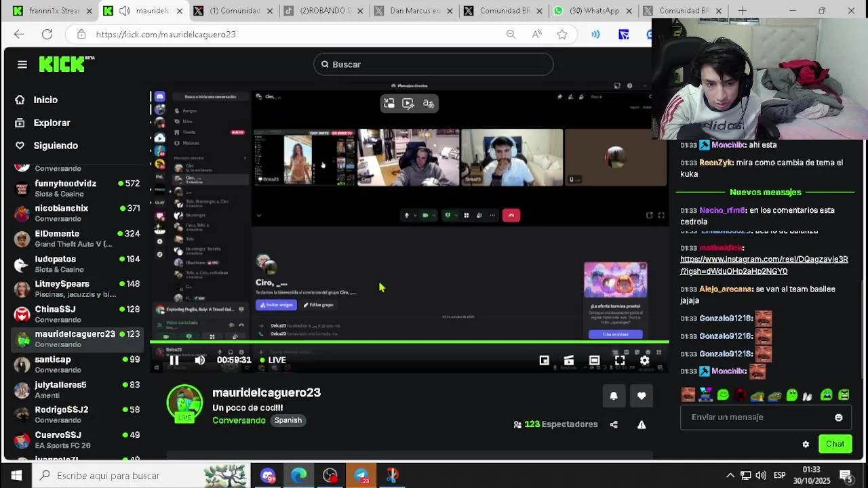
Task: Open santicap channel in sidebar
Action: pos(77,364)
